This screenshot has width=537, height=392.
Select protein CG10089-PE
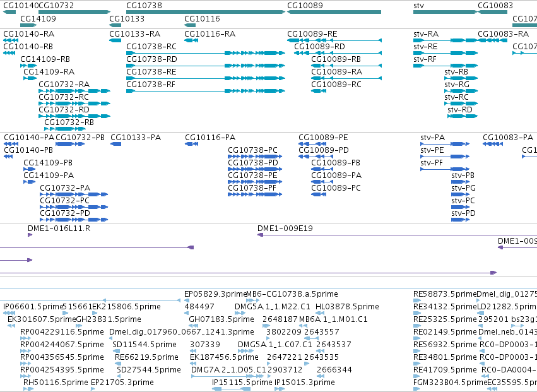pos(323,138)
